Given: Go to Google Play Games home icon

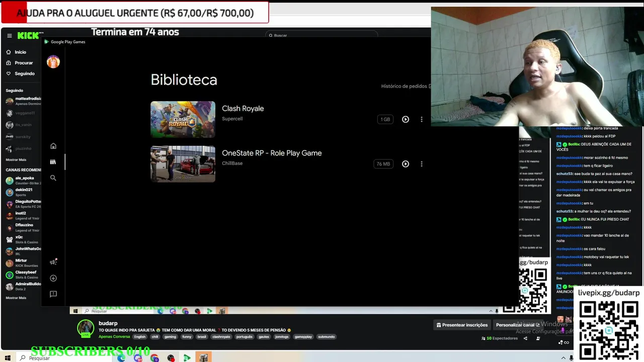Looking at the screenshot, I should 53,146.
